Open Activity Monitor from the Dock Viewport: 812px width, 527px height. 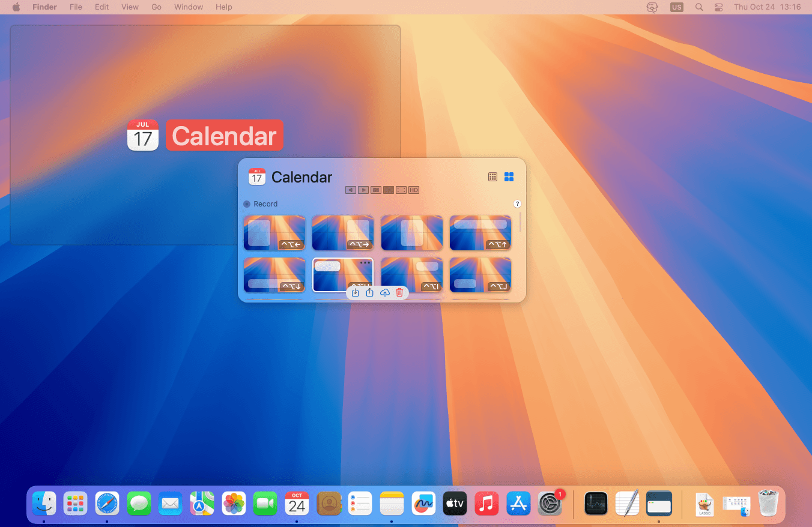[x=596, y=504]
